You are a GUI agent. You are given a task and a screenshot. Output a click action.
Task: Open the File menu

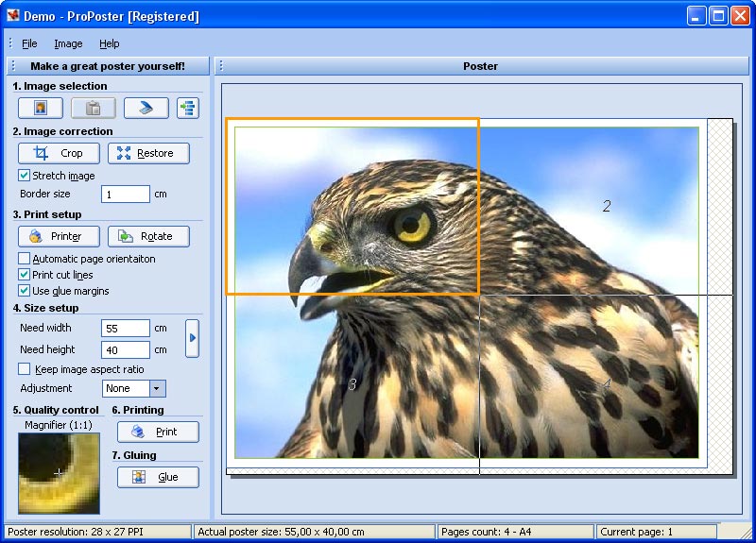click(29, 43)
